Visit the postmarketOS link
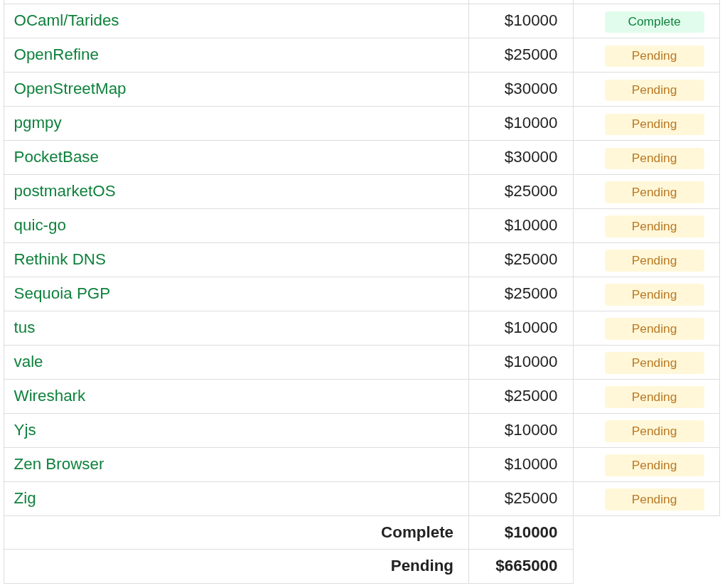725x588 pixels. pyautogui.click(x=65, y=191)
